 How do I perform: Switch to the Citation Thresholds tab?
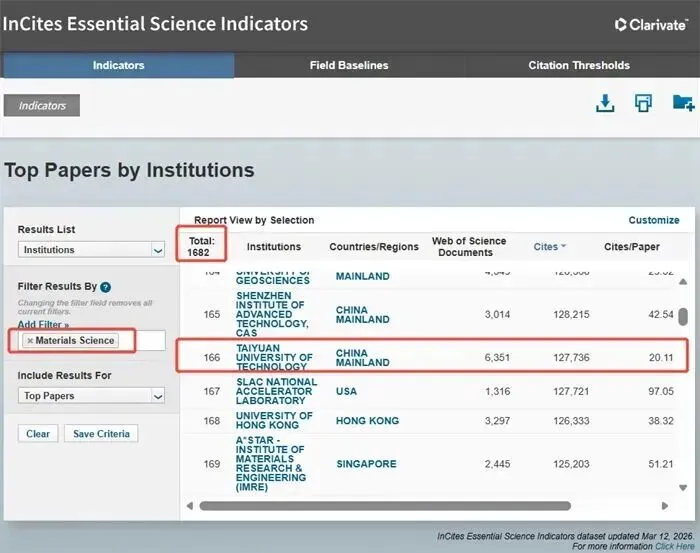579,65
